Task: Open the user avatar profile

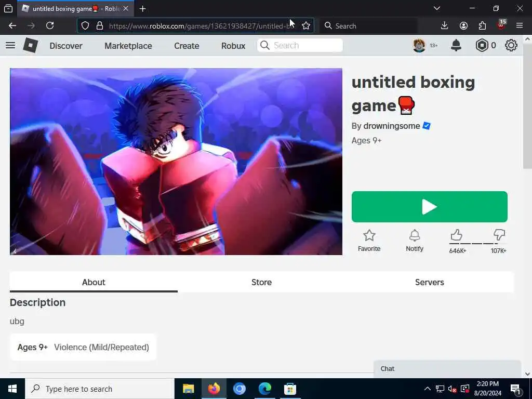Action: pos(419,46)
